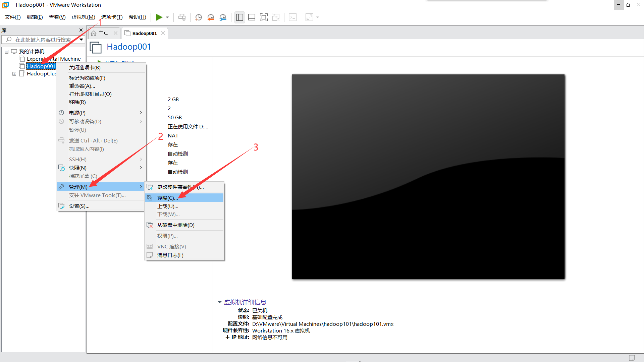This screenshot has width=644, height=362.
Task: Click the NAT network adapter value
Action: pos(173,135)
